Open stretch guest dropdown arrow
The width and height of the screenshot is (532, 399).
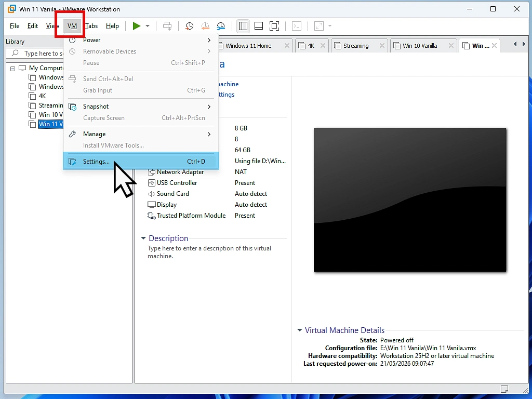(x=330, y=26)
